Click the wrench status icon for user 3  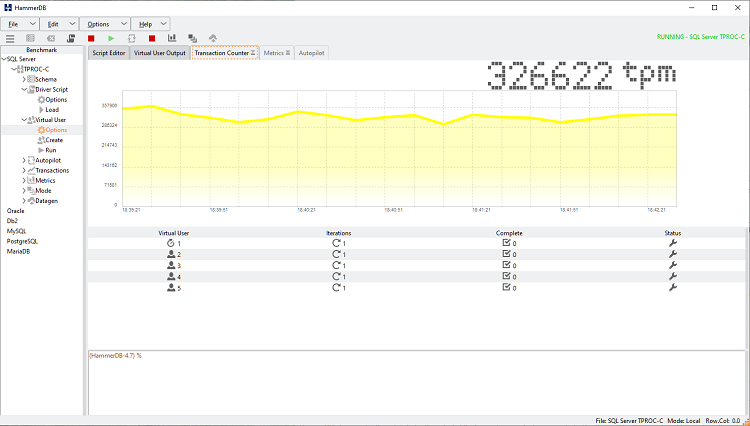(672, 265)
